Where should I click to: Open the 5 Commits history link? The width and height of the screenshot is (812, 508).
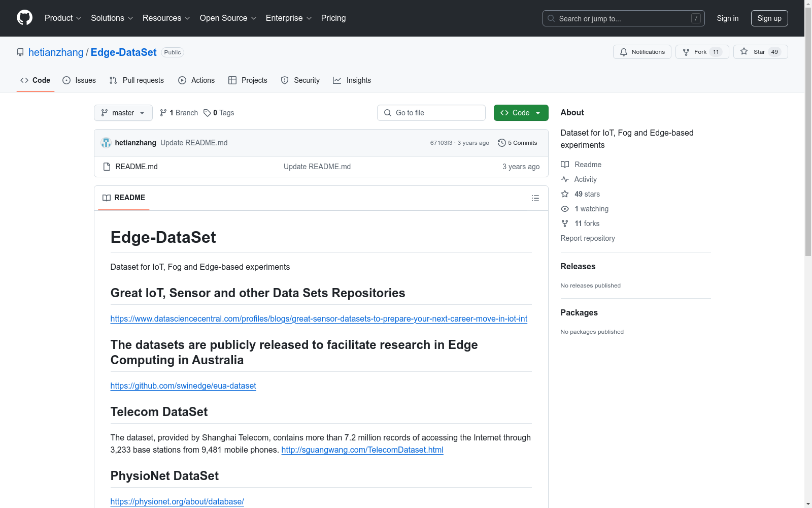point(518,143)
